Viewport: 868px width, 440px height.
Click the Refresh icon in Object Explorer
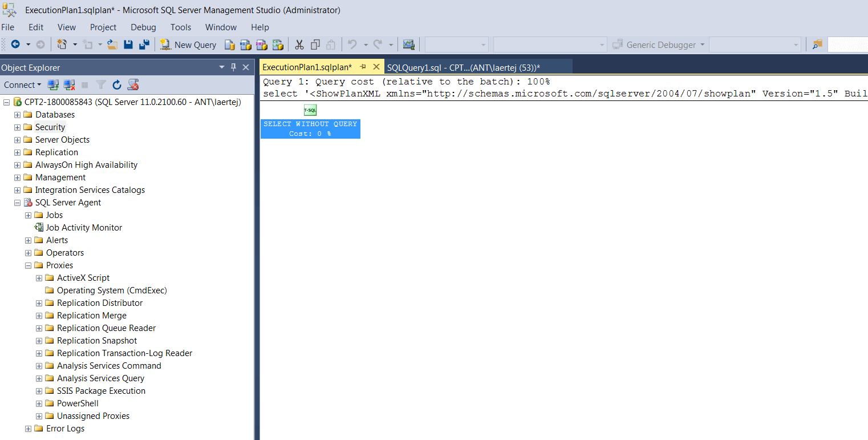click(x=117, y=85)
